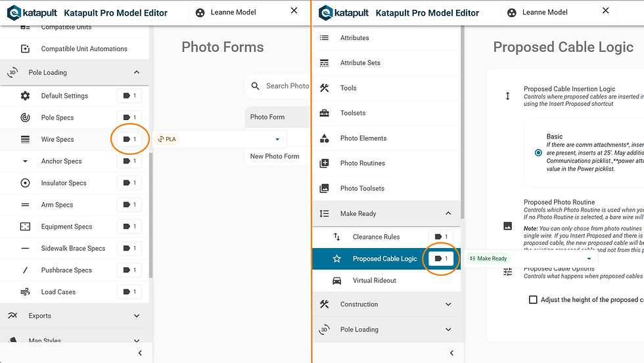Check Adjust the height of the proposed cable
This screenshot has width=644, height=363.
point(533,300)
